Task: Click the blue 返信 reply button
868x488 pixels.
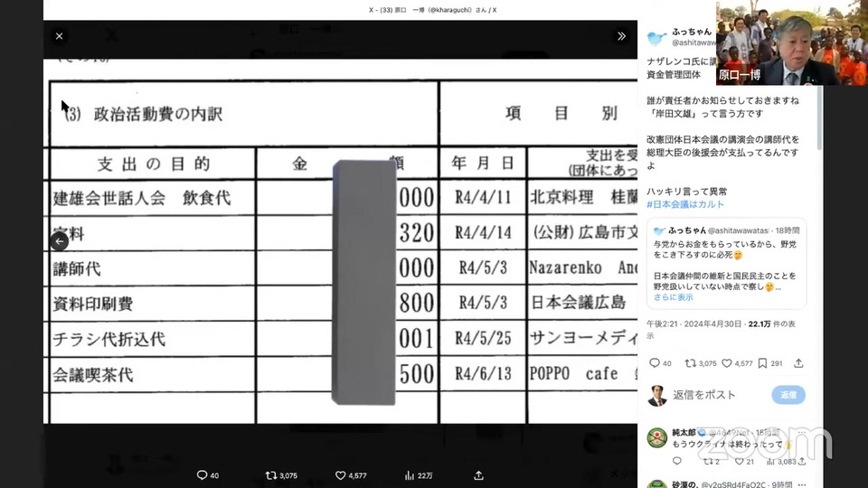Action: point(788,395)
